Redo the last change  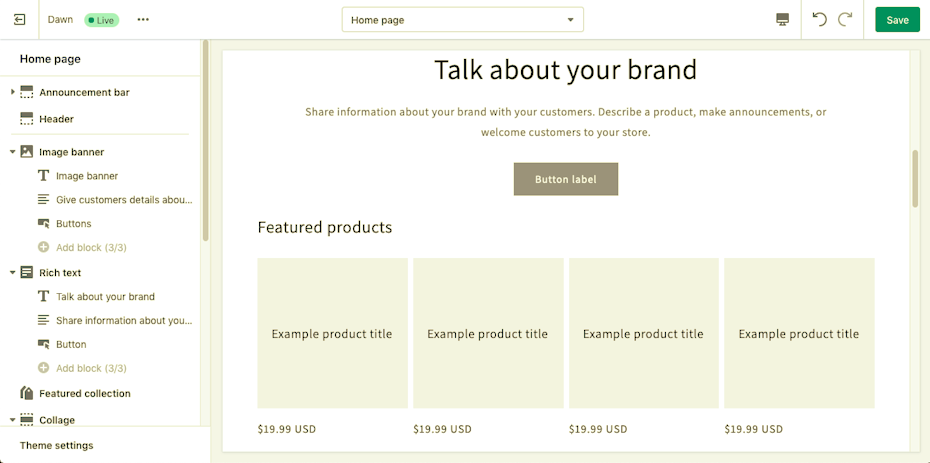click(x=846, y=20)
